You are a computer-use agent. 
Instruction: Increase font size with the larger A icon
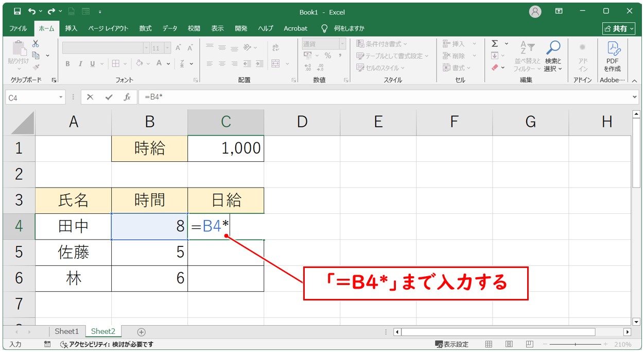(x=178, y=48)
